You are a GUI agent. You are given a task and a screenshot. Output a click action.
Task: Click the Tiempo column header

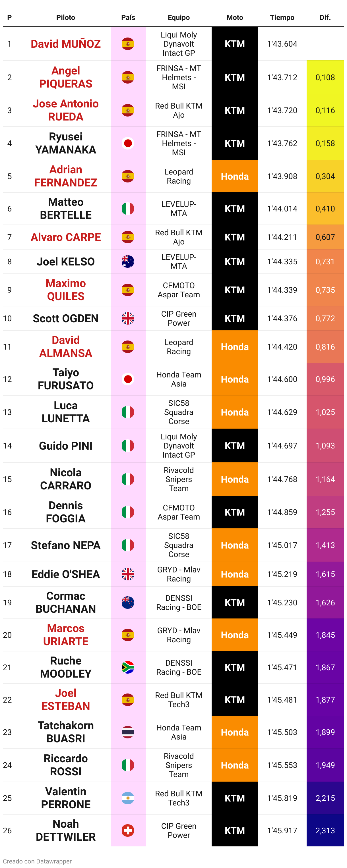(282, 18)
